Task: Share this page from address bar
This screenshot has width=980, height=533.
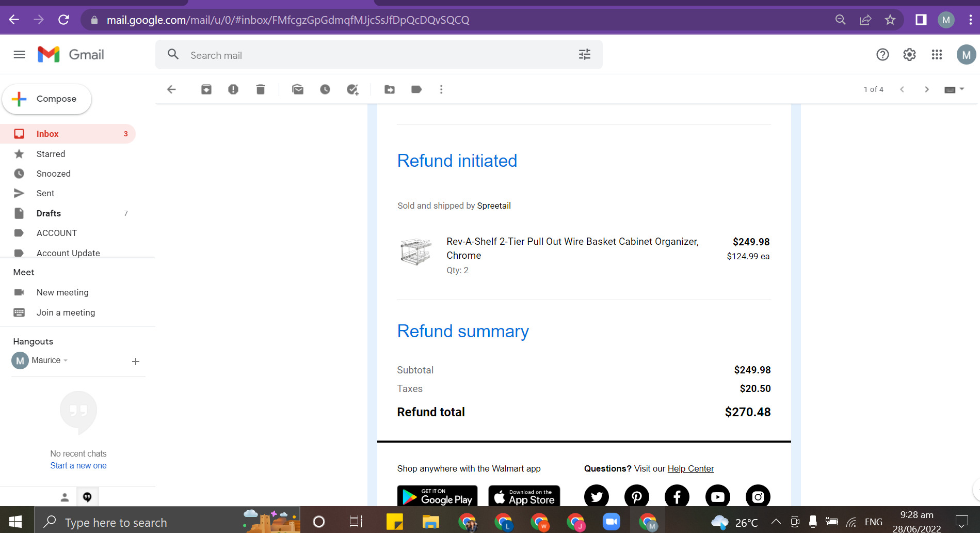Action: click(x=865, y=20)
